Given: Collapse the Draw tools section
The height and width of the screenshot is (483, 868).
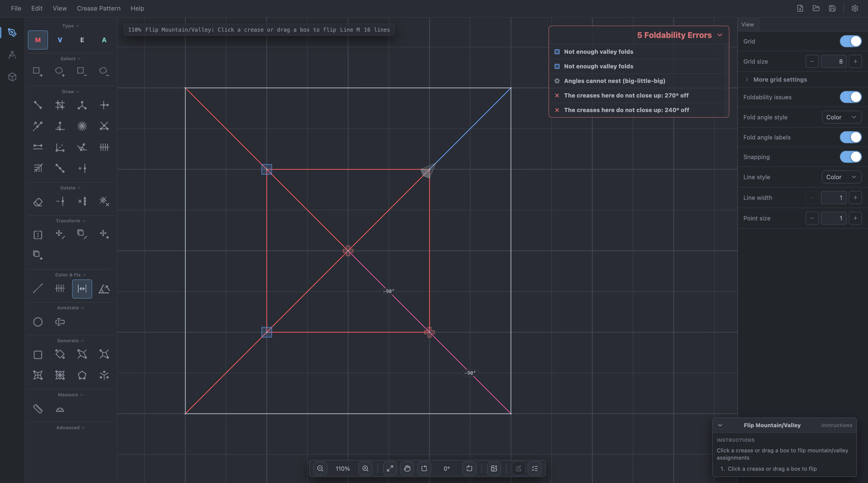Looking at the screenshot, I should pyautogui.click(x=70, y=92).
